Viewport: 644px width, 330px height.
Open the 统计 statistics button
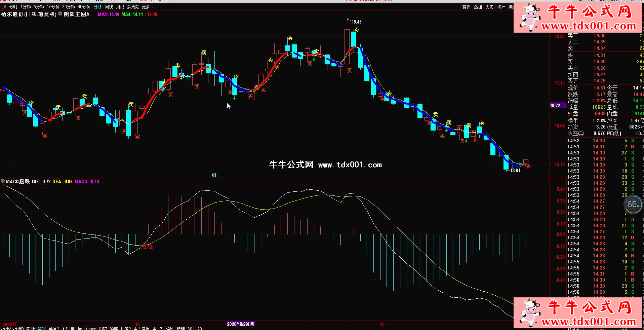coord(501,7)
